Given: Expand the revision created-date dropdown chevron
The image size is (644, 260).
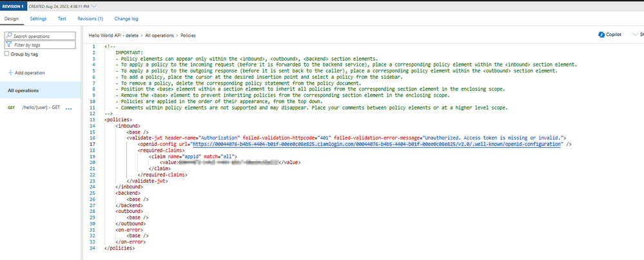Looking at the screenshot, I should point(94,6).
